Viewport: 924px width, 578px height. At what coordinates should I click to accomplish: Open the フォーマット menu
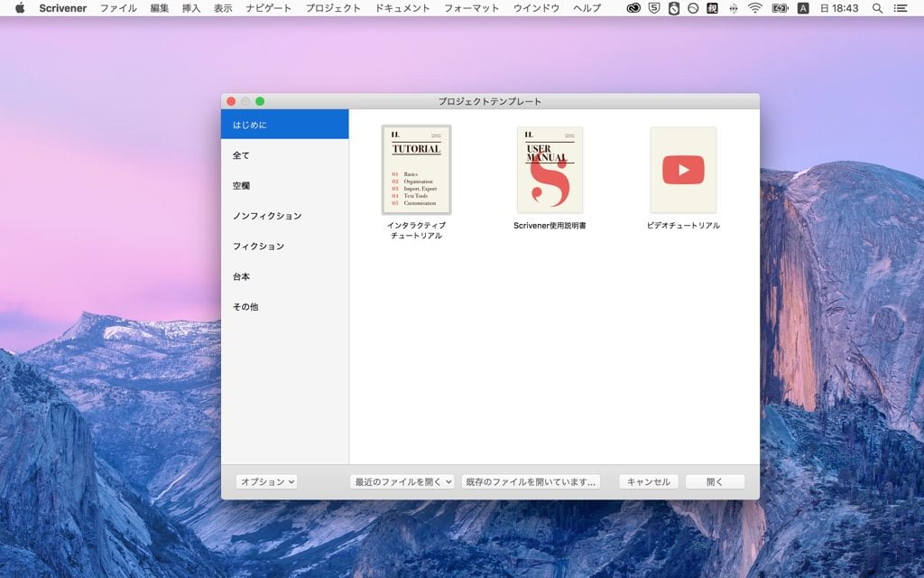click(471, 8)
